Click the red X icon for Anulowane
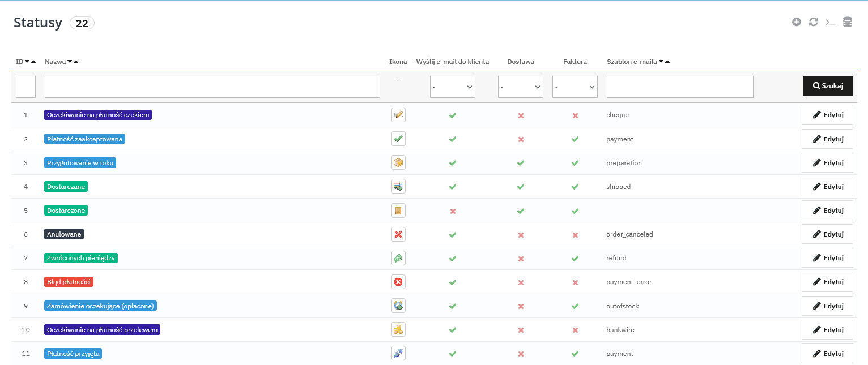Image resolution: width=868 pixels, height=365 pixels. tap(398, 234)
